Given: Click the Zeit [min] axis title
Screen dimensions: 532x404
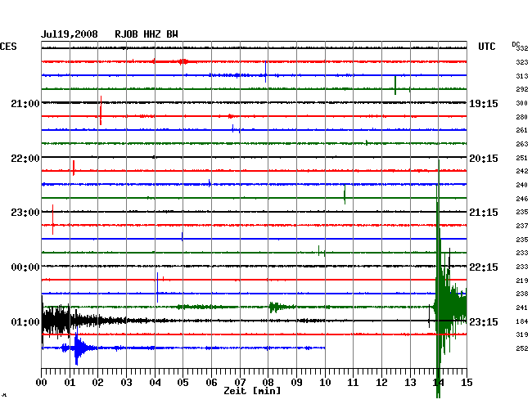Looking at the screenshot, I should [x=252, y=391].
